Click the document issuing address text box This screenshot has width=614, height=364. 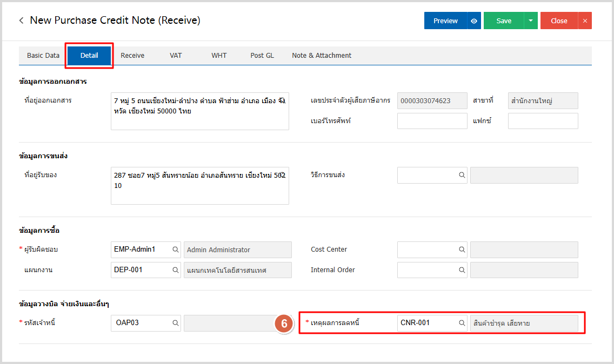tap(199, 111)
